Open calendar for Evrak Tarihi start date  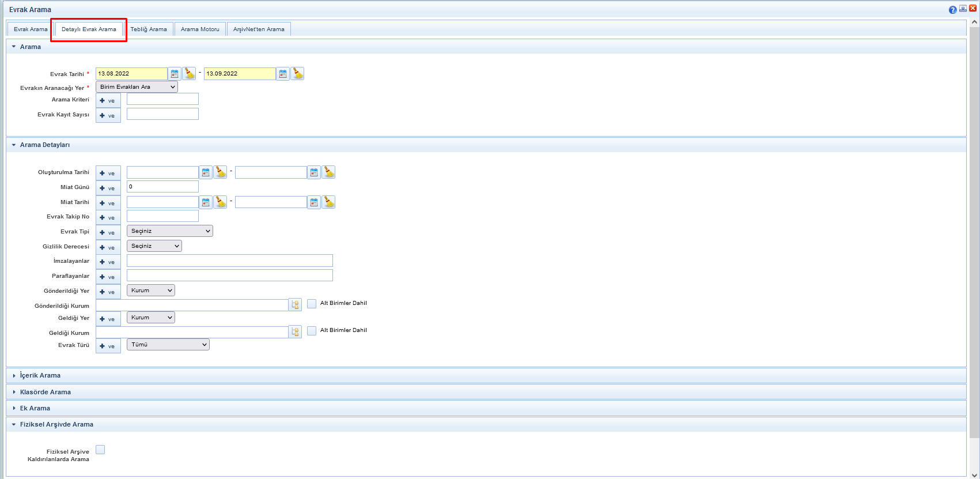(175, 74)
